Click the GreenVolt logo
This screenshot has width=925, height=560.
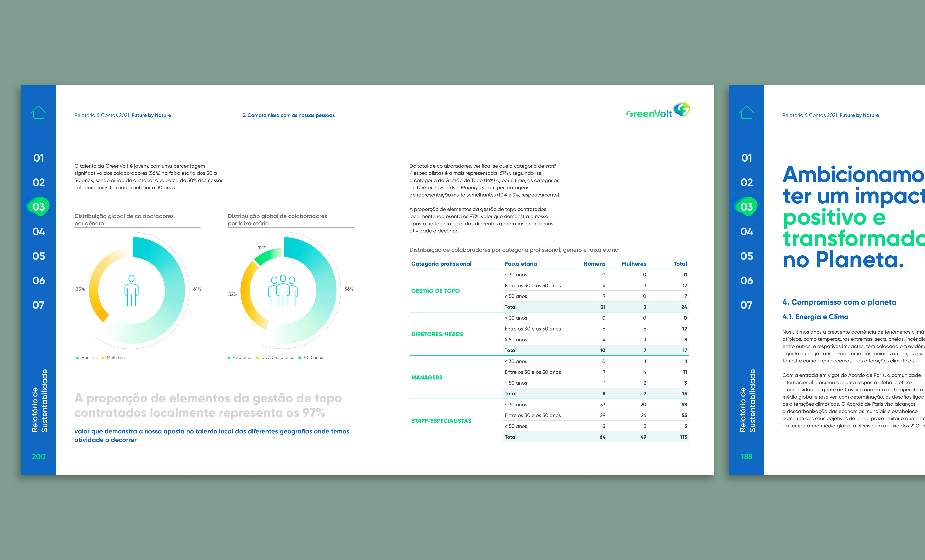(658, 111)
